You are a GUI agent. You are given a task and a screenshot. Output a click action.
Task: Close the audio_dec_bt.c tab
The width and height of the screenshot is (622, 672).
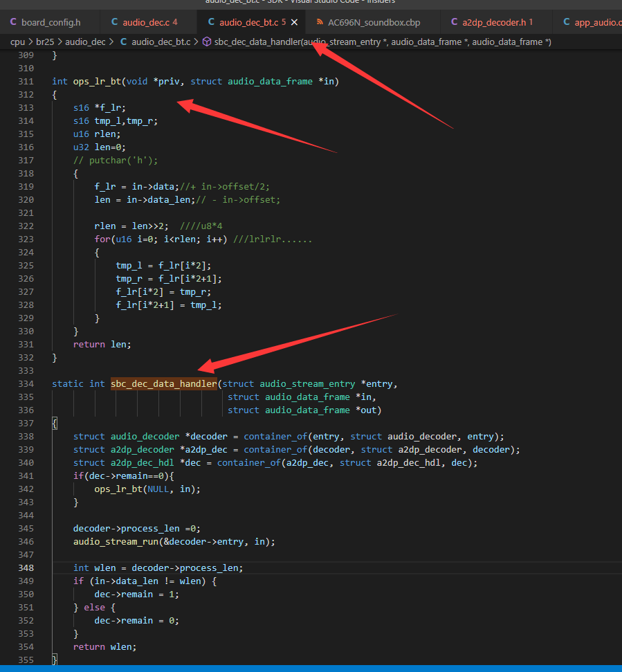[295, 22]
